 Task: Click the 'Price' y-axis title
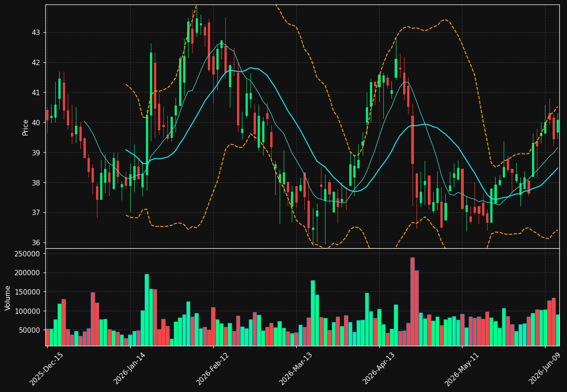26,127
